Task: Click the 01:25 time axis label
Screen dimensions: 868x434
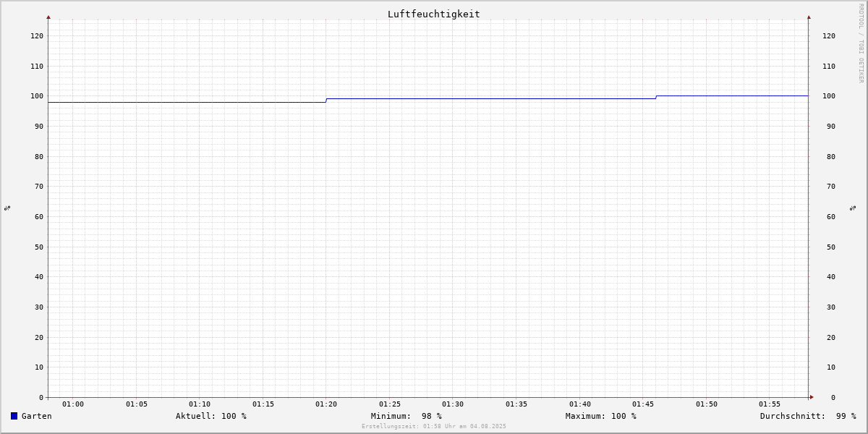Action: click(390, 404)
